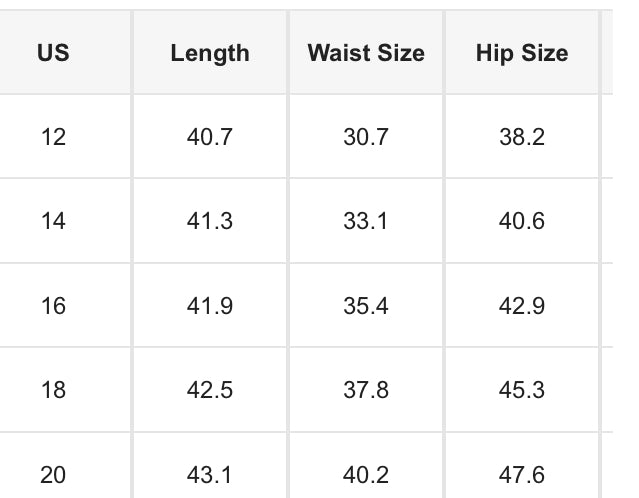The image size is (639, 498).
Task: Click the Hip Size column header
Action: point(522,53)
